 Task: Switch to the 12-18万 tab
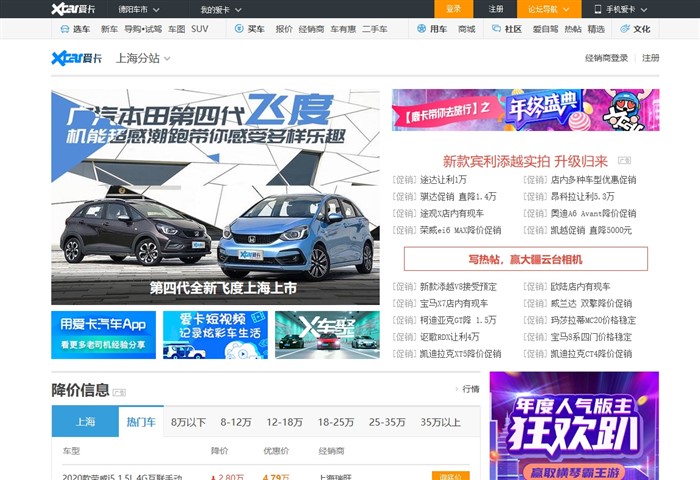pos(284,422)
